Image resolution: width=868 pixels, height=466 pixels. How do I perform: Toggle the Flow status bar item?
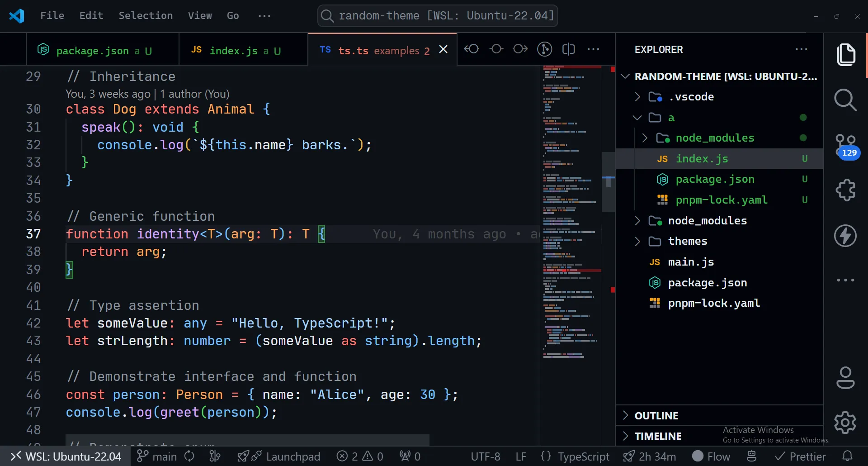click(x=711, y=456)
